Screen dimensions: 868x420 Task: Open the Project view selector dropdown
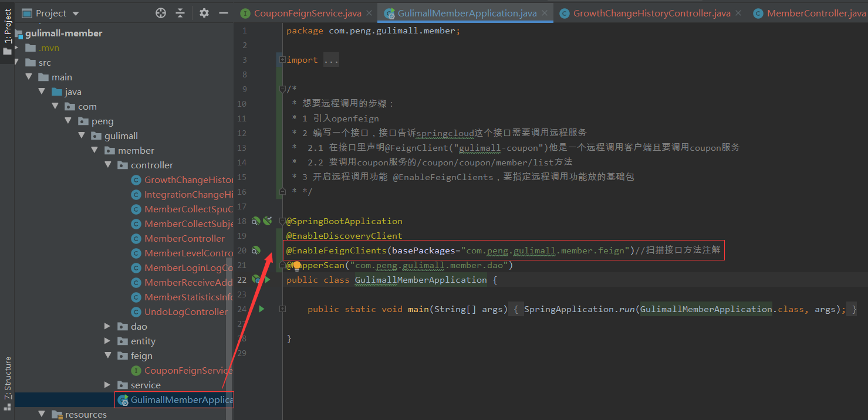point(50,13)
